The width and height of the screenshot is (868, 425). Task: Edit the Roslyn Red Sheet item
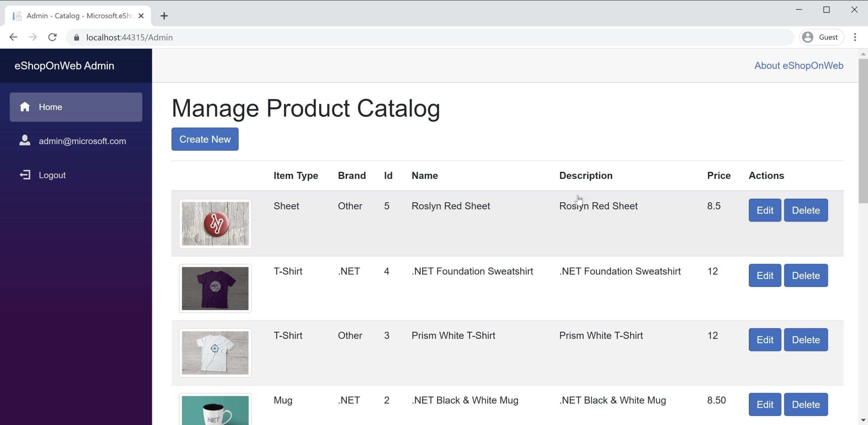coord(765,210)
